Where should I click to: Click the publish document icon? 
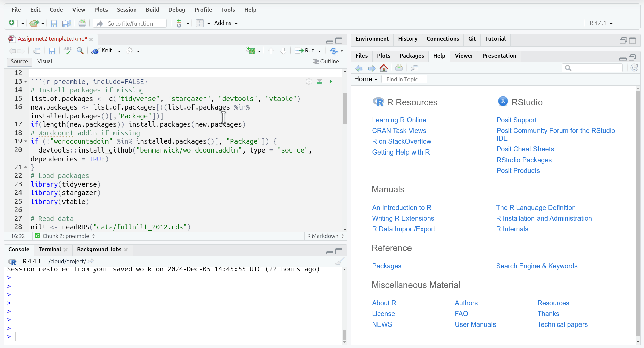(x=333, y=51)
